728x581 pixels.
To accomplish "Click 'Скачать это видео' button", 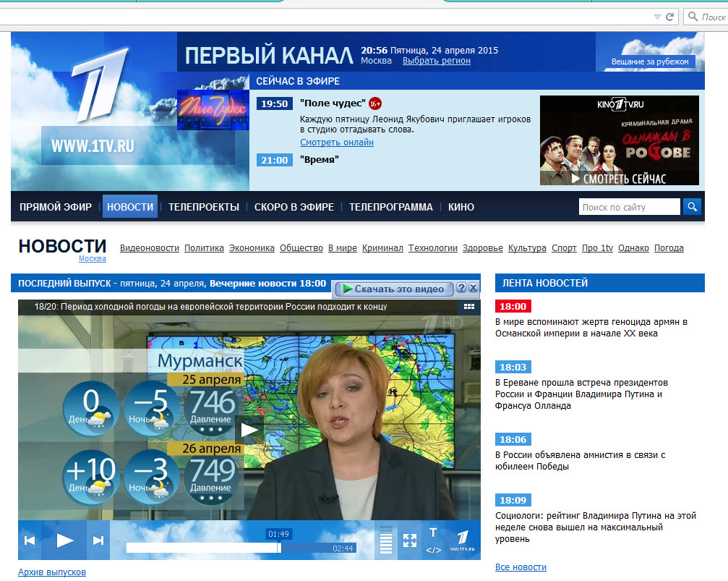I will point(394,289).
